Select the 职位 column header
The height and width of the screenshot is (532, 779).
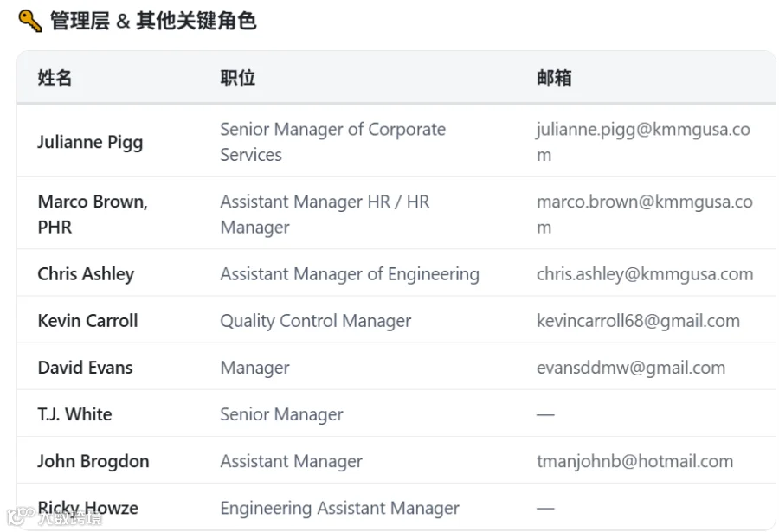click(x=237, y=78)
